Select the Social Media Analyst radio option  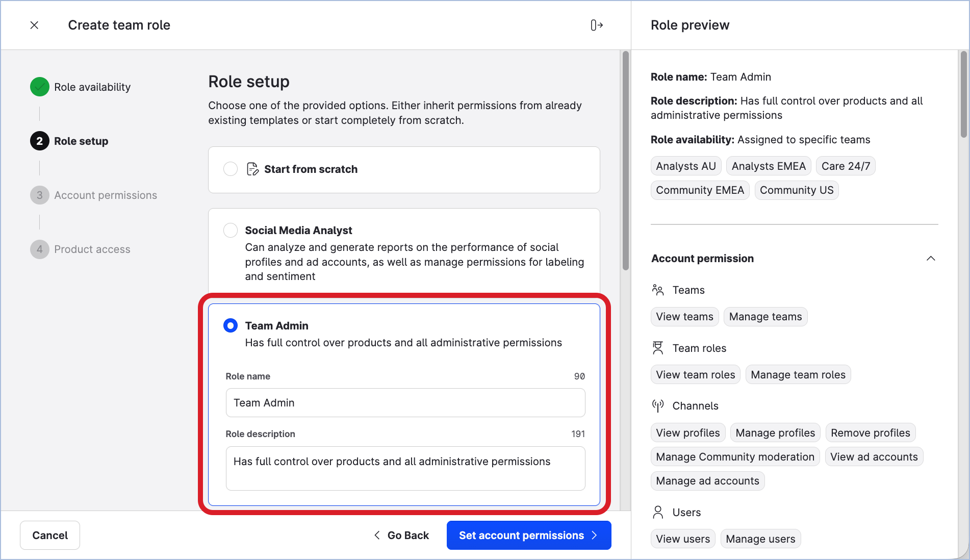231,231
